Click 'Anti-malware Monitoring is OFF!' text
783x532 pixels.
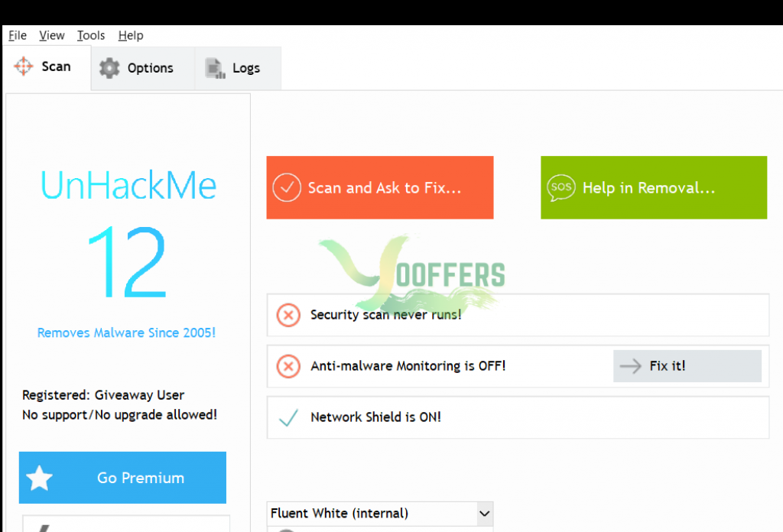coord(408,366)
